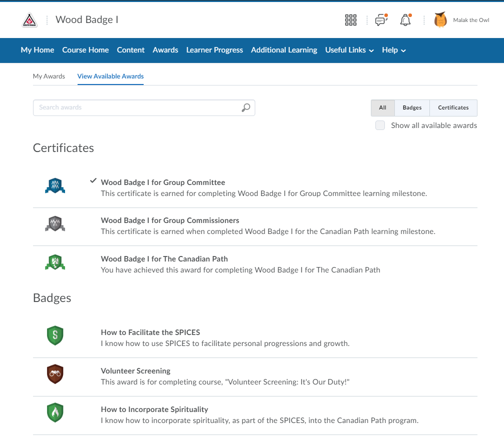Click the Certificates section heading
Viewport: 504px width, 438px height.
pyautogui.click(x=64, y=148)
